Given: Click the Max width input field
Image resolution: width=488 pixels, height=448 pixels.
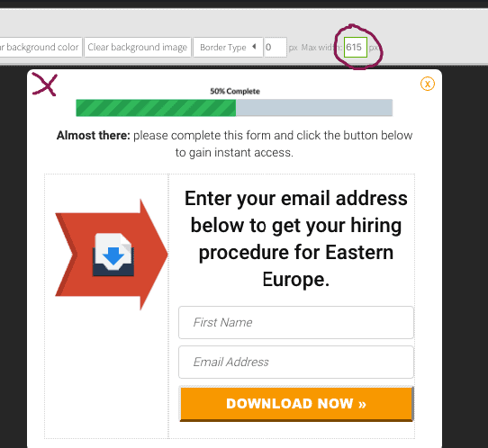Looking at the screenshot, I should tap(356, 48).
